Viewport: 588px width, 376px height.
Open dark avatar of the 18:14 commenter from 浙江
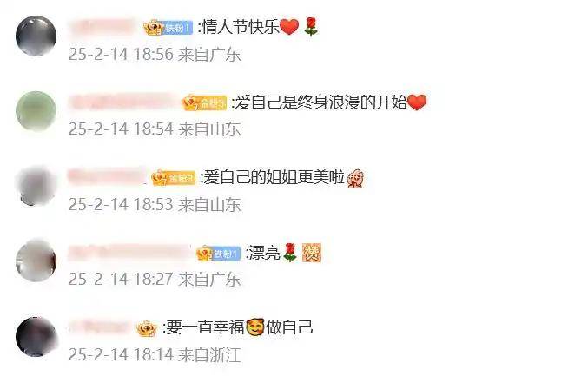(x=36, y=336)
